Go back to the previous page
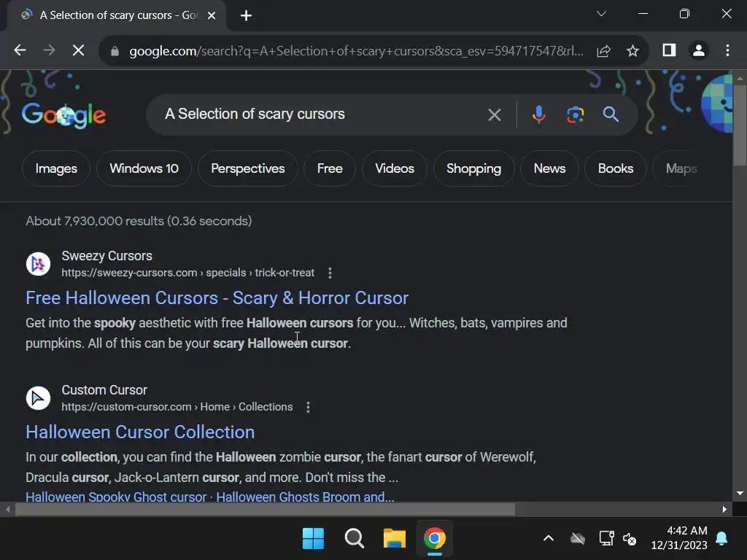Screen dimensions: 747x560 (20, 50)
